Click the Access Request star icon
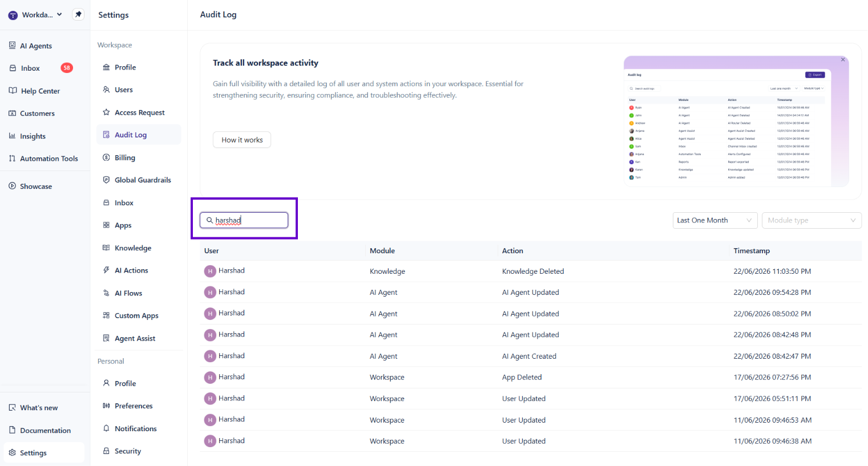The height and width of the screenshot is (466, 868). coord(106,112)
